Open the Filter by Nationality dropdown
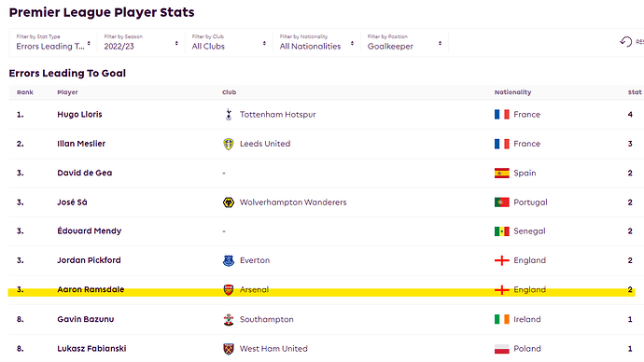The image size is (644, 362). point(316,42)
